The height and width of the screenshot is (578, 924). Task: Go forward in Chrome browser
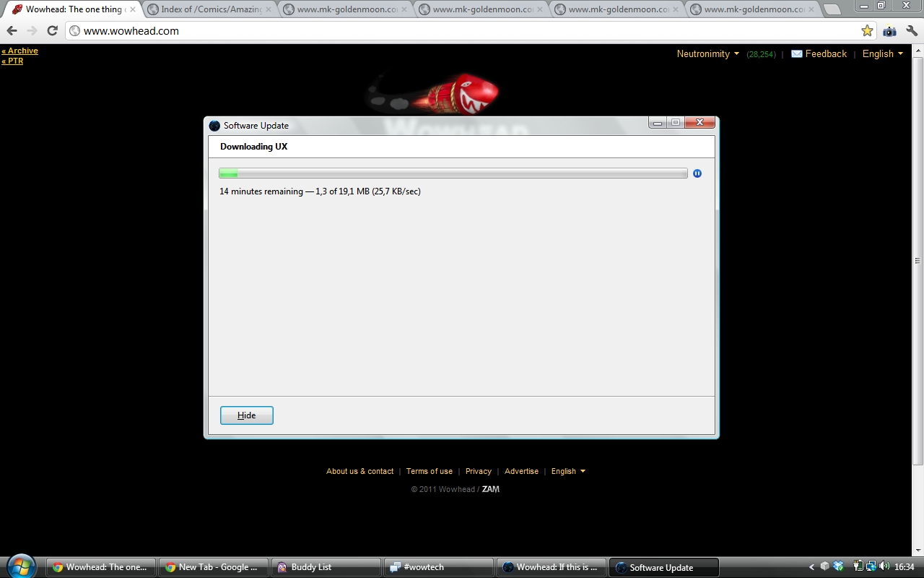tap(32, 31)
